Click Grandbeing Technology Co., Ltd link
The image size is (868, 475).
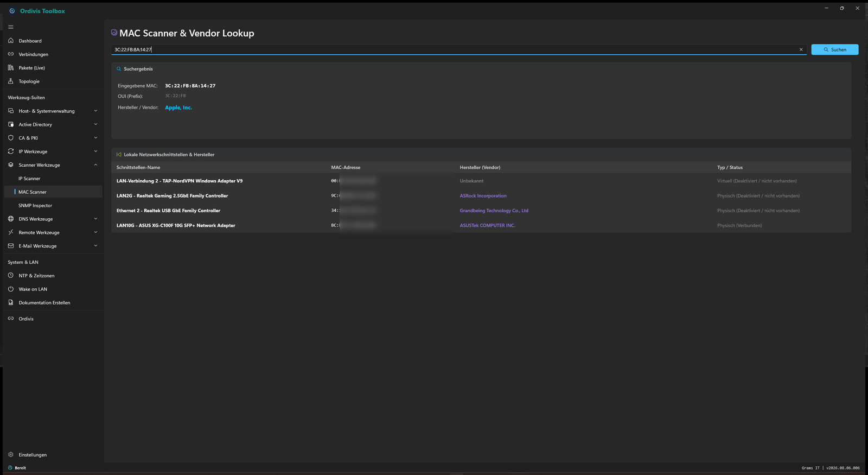click(494, 211)
